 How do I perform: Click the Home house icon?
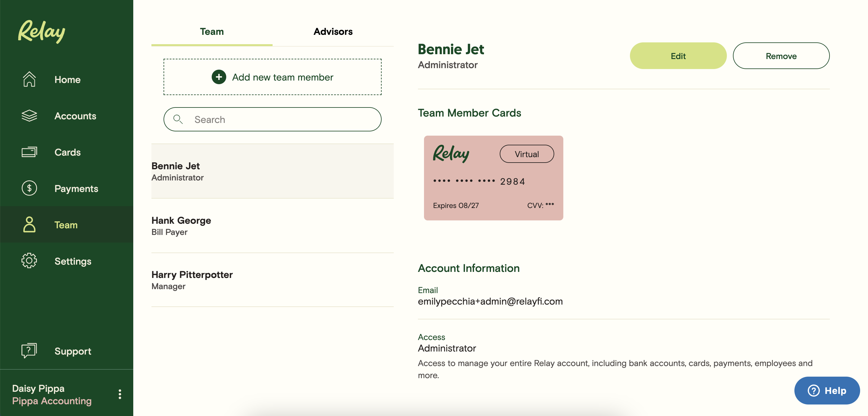tap(29, 80)
